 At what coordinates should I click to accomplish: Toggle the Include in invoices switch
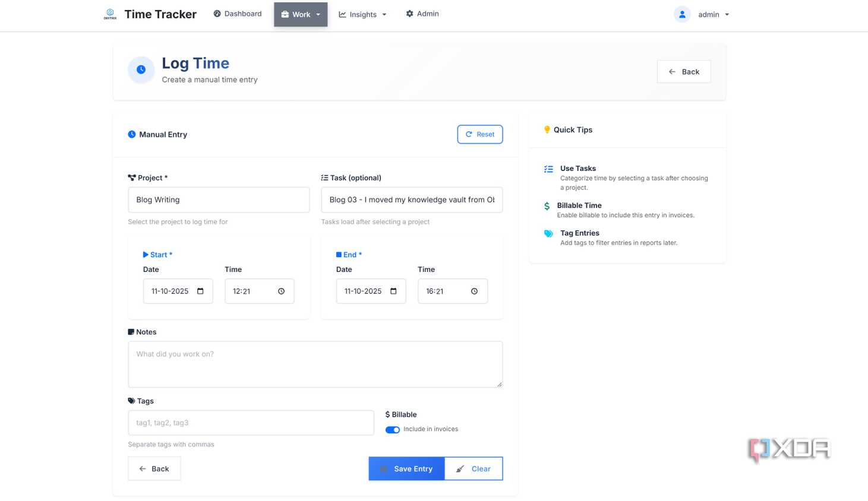(x=393, y=430)
